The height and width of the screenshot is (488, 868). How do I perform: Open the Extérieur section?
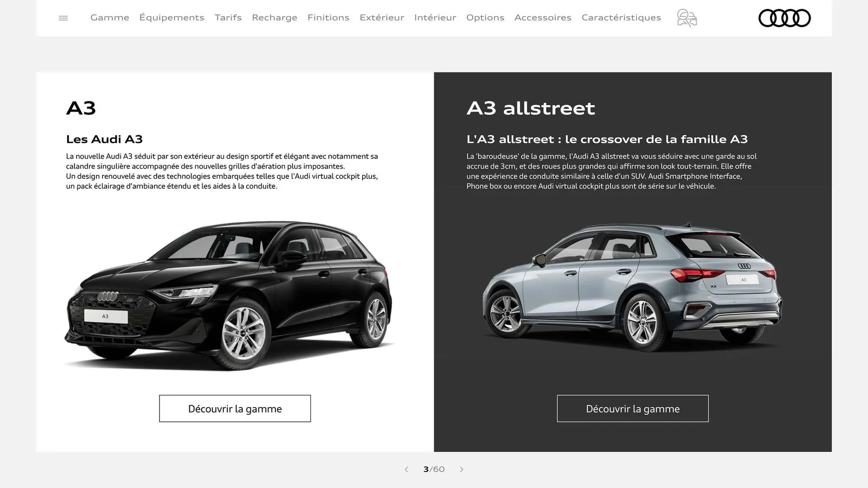click(382, 18)
